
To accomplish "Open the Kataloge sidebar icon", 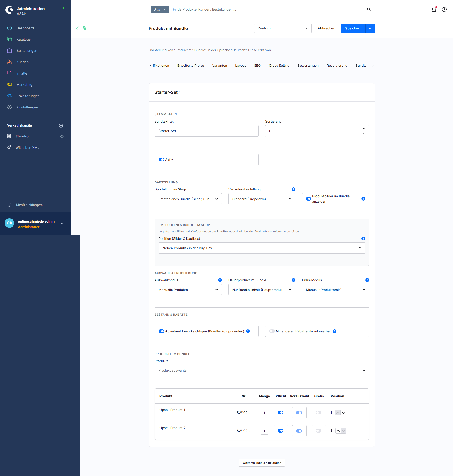I will tap(9, 39).
